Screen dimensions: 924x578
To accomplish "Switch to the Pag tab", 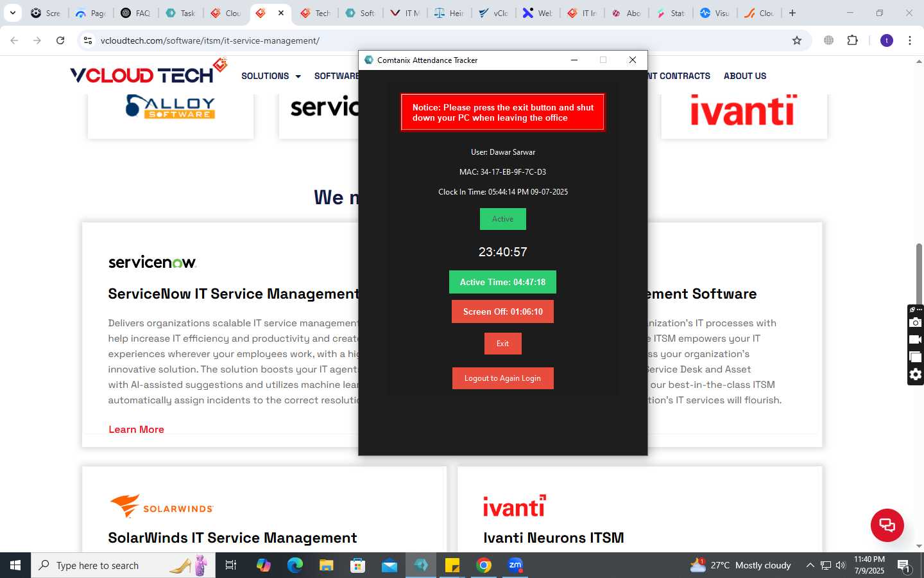I will pos(90,13).
